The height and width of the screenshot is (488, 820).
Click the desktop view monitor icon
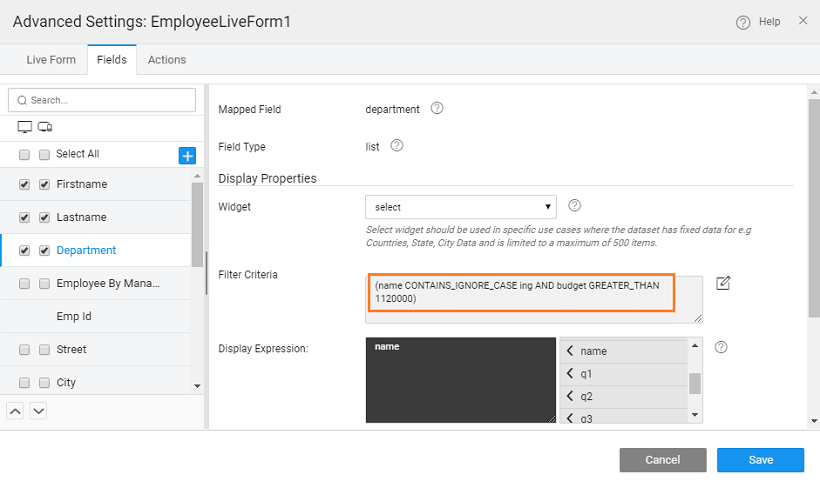tap(25, 127)
